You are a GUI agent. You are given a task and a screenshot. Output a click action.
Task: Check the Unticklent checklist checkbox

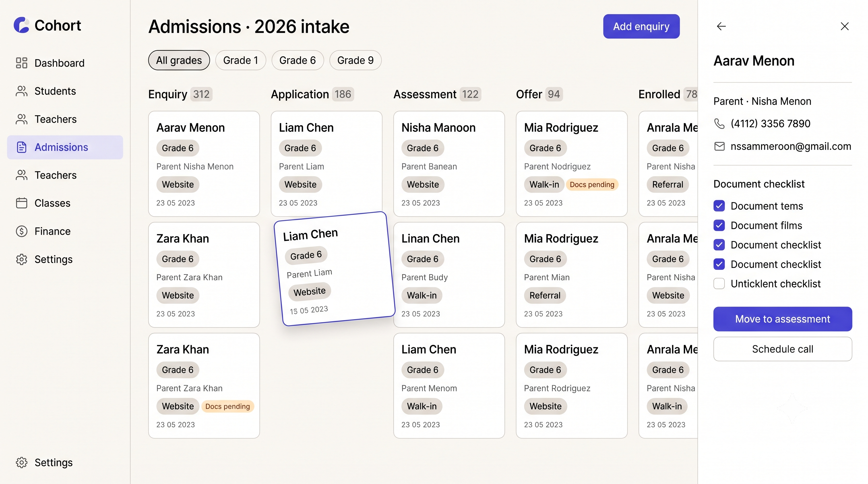[719, 284]
